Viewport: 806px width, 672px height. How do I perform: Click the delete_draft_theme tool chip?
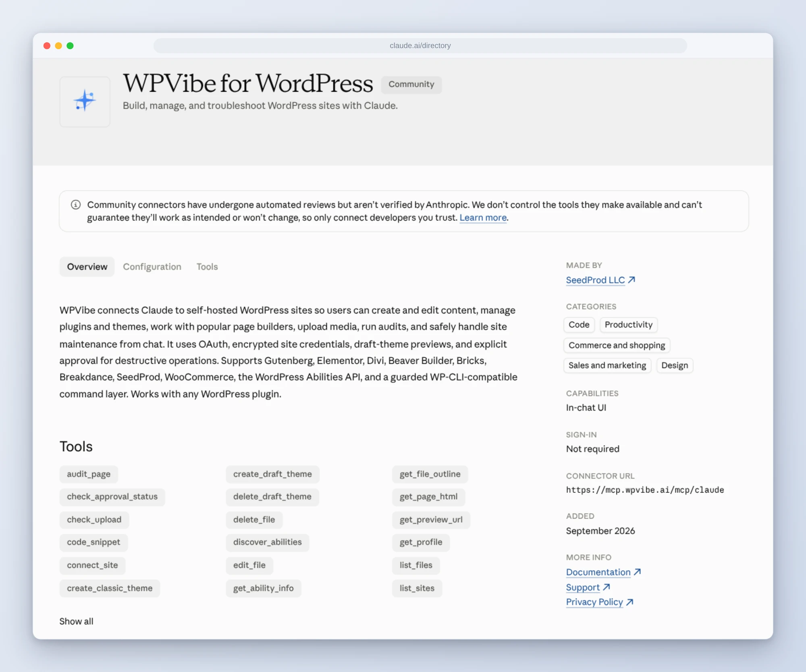pos(272,497)
